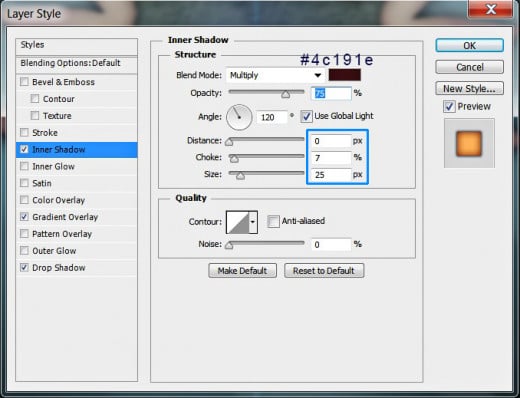
Task: Click the Cancel button
Action: point(469,67)
